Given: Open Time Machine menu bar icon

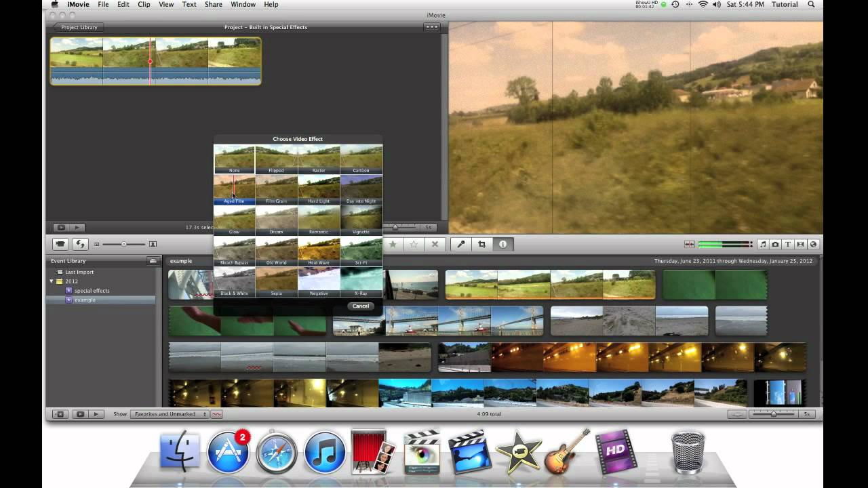Looking at the screenshot, I should (x=675, y=5).
